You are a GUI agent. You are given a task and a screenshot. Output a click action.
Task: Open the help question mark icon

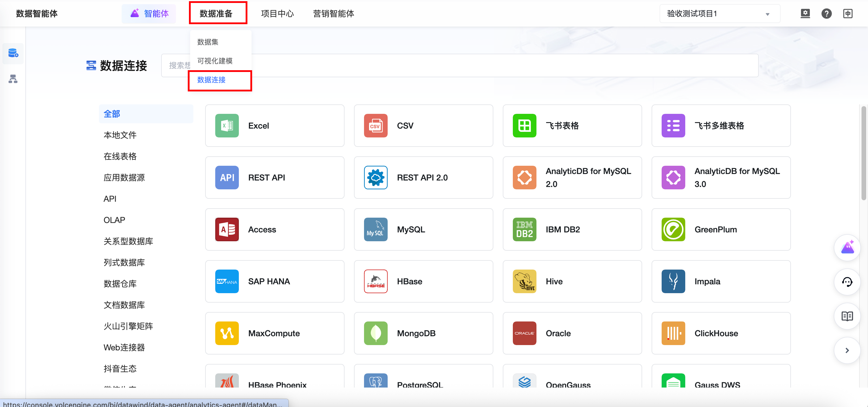pyautogui.click(x=826, y=14)
